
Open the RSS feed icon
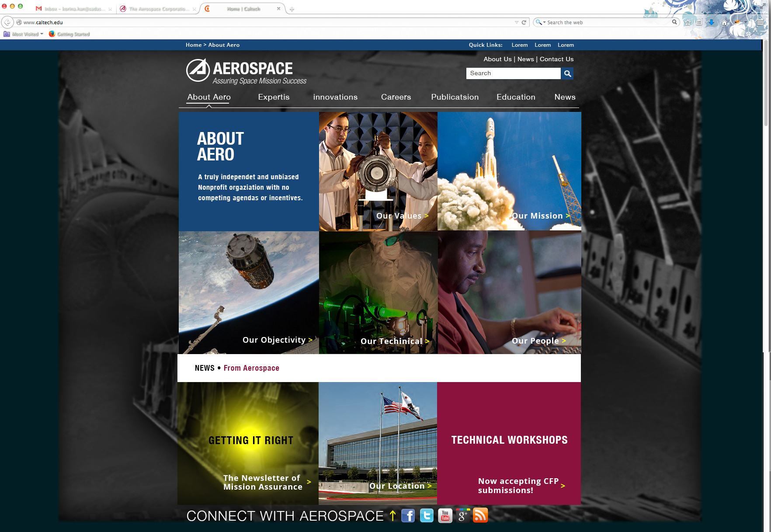point(480,516)
